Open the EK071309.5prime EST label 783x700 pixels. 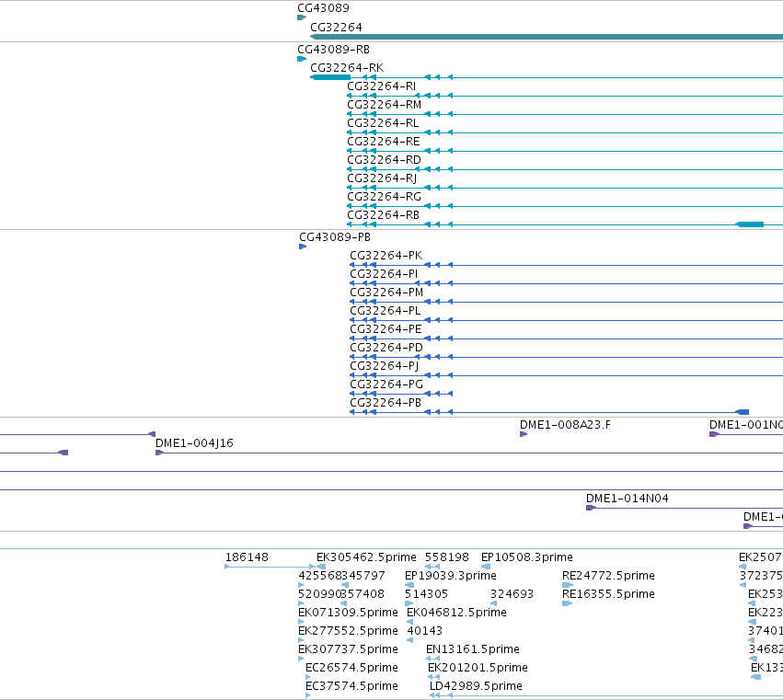coord(348,613)
